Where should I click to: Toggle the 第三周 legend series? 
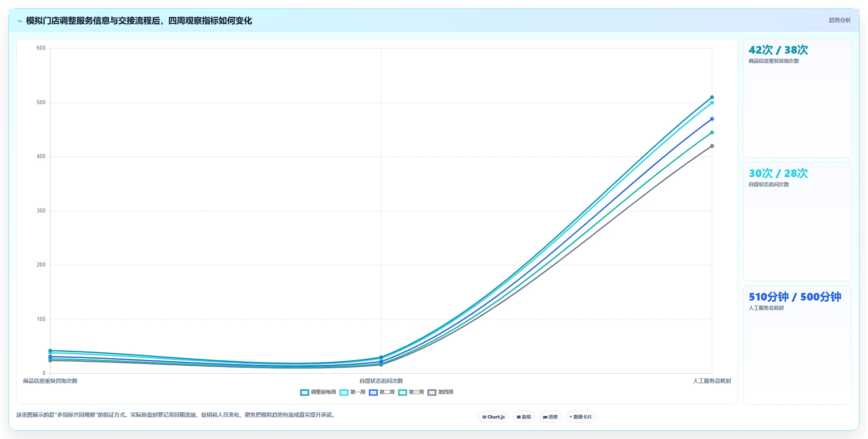point(411,392)
